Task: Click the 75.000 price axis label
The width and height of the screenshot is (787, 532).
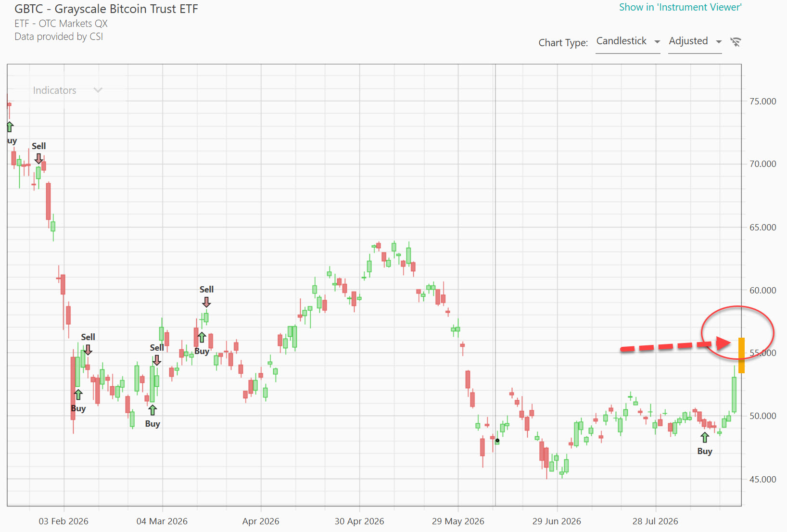Action: [x=762, y=101]
